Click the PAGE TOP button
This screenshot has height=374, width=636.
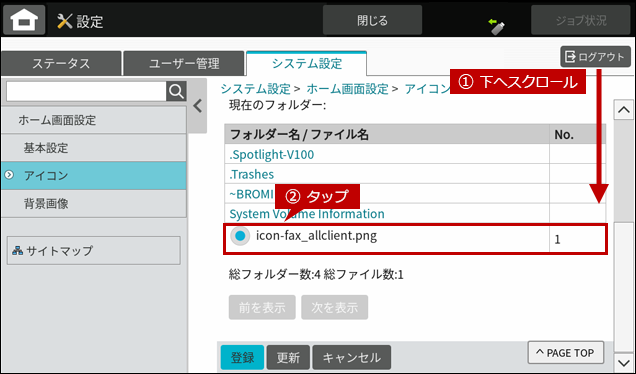[565, 353]
